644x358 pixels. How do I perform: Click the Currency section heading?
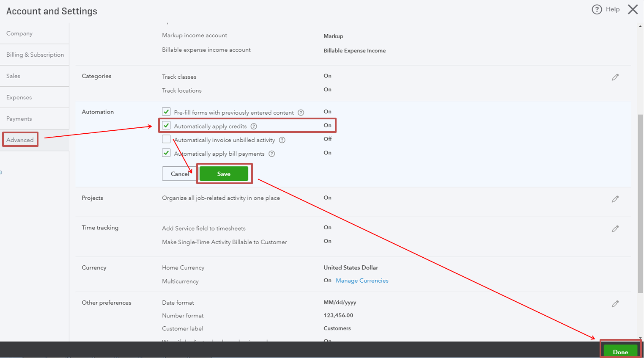click(x=94, y=268)
